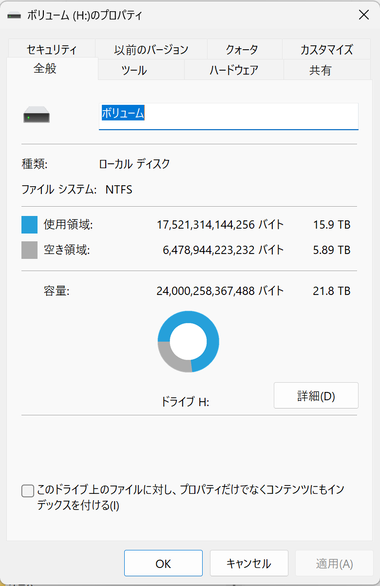Click the 詳細(D) button

[x=316, y=395]
